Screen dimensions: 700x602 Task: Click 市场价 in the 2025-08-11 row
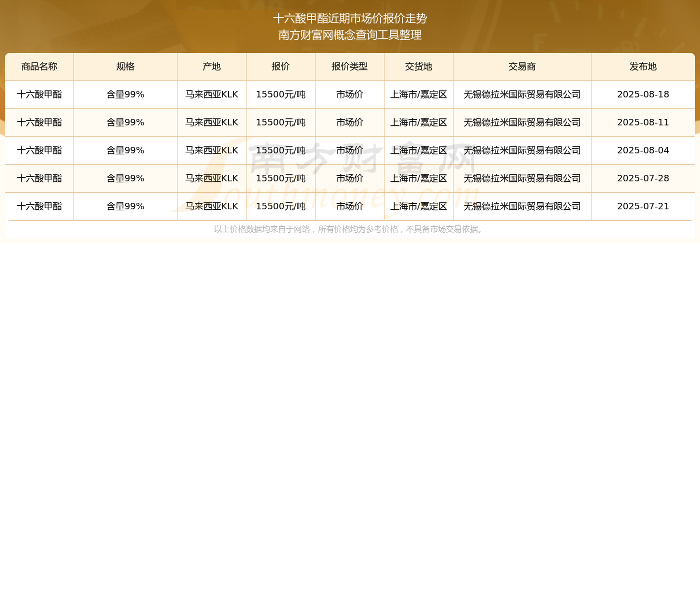[x=350, y=122]
